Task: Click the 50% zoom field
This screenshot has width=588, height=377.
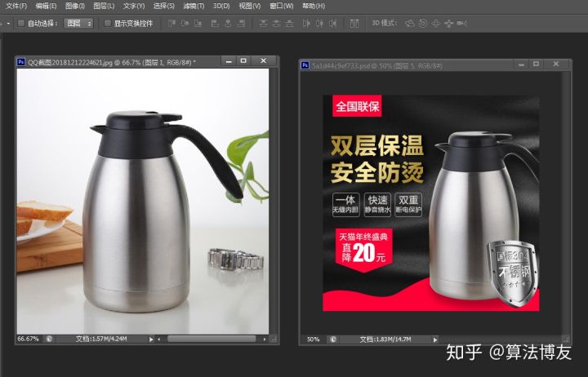Action: [x=313, y=339]
